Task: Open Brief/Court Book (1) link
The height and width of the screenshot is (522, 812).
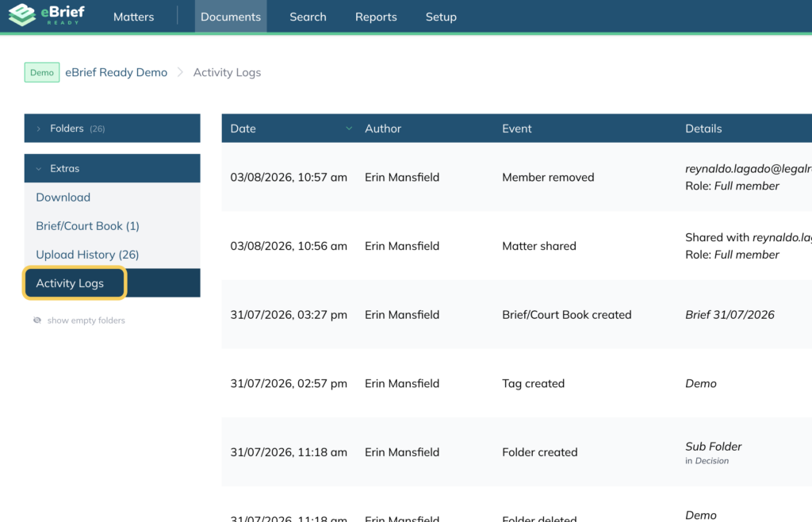Action: tap(87, 226)
